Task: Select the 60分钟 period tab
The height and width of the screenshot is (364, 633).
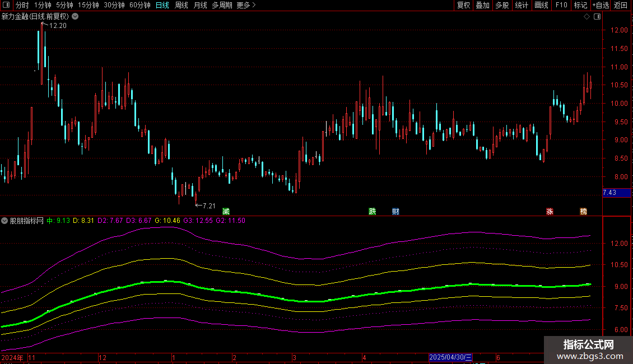Action: point(140,5)
